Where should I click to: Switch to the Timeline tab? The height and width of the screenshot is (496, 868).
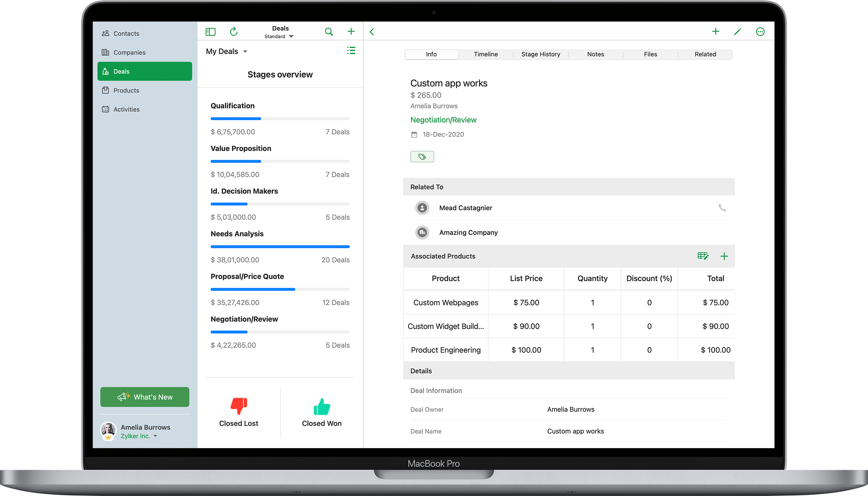tap(486, 54)
